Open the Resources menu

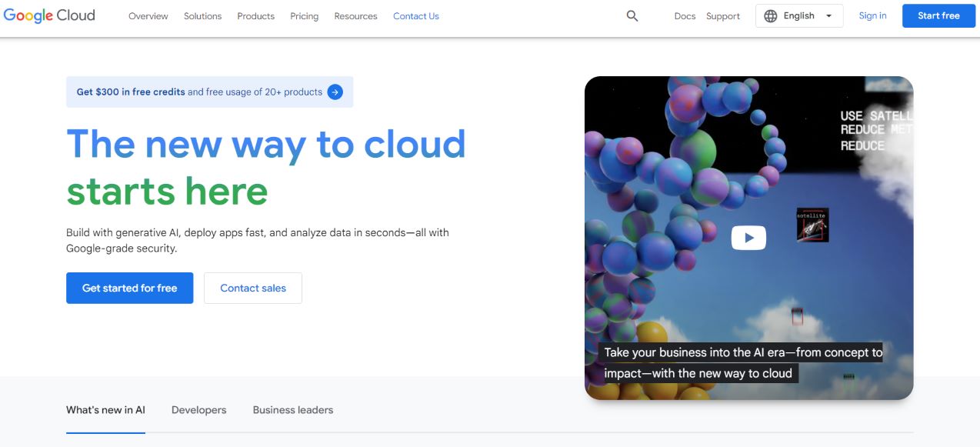(x=356, y=16)
